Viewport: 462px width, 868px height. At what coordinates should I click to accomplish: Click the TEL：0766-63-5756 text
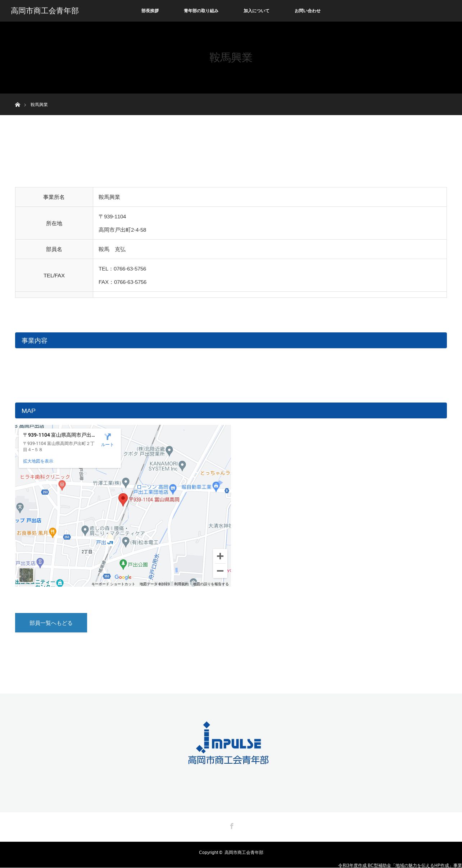(x=122, y=269)
